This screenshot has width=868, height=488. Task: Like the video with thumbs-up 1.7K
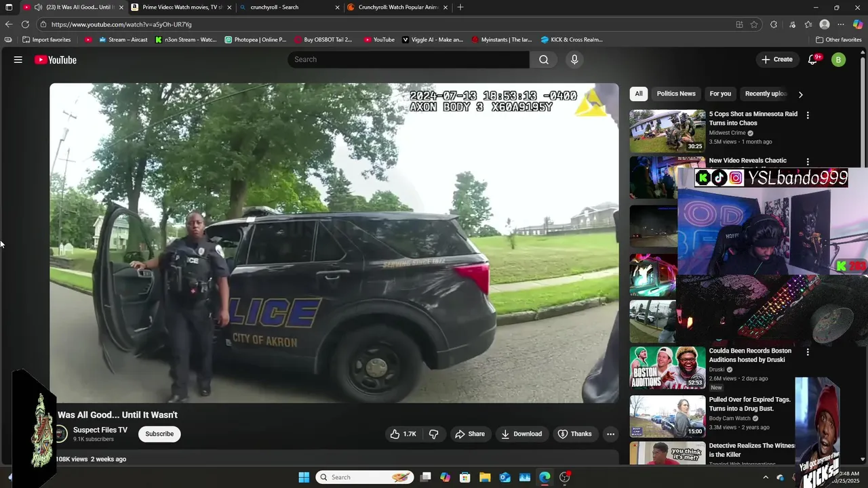402,434
